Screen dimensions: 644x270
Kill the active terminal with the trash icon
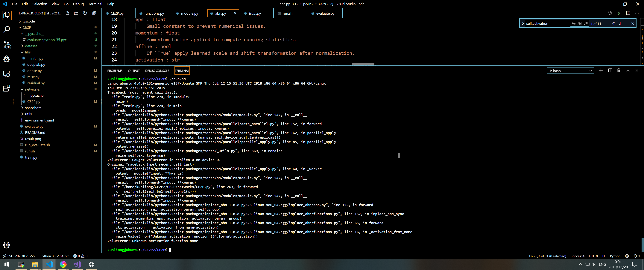[x=619, y=70]
